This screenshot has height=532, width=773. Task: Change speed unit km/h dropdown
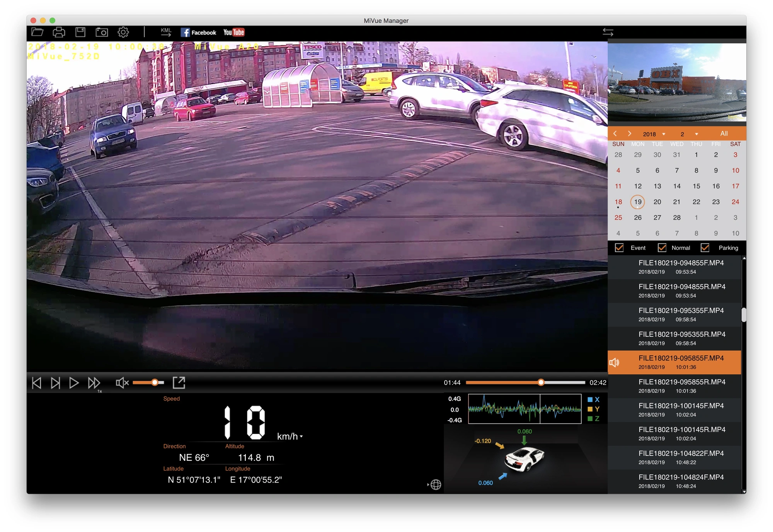[x=290, y=437]
